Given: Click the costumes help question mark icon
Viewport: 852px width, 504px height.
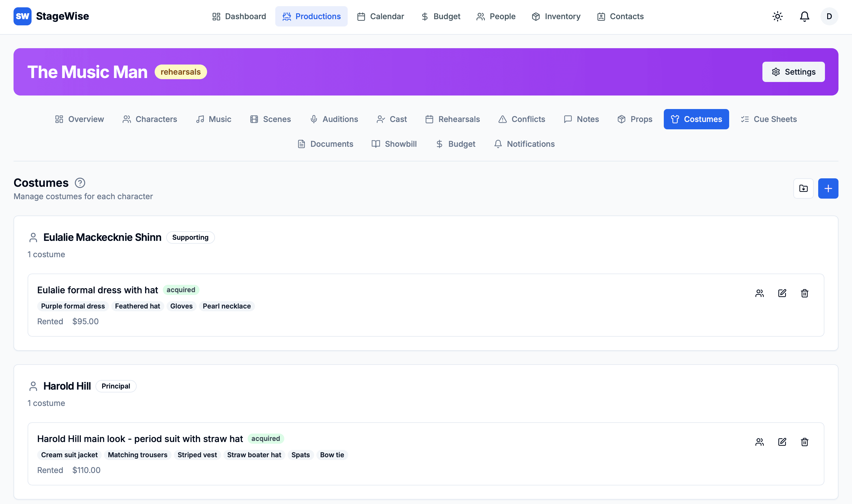Looking at the screenshot, I should pos(80,183).
